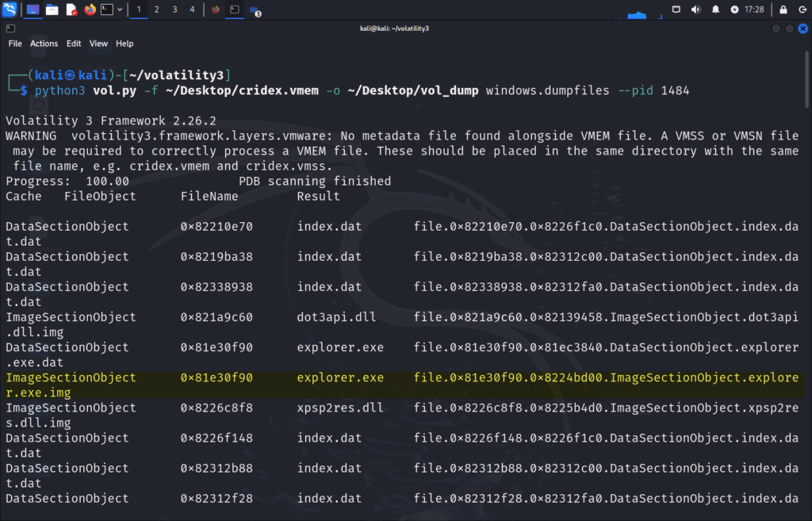Open the volume control icon

pos(696,10)
